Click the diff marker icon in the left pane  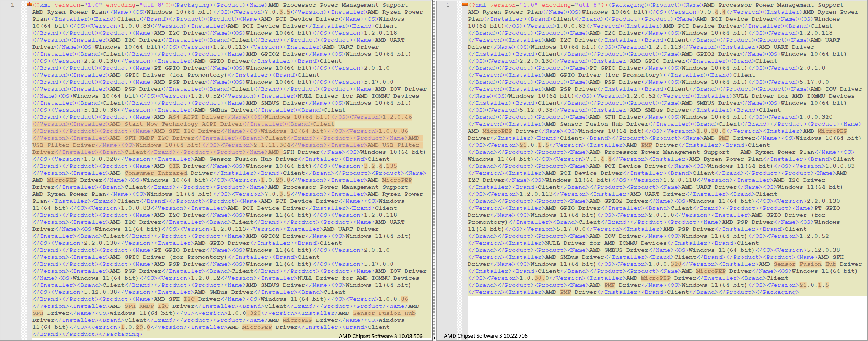coord(29,5)
